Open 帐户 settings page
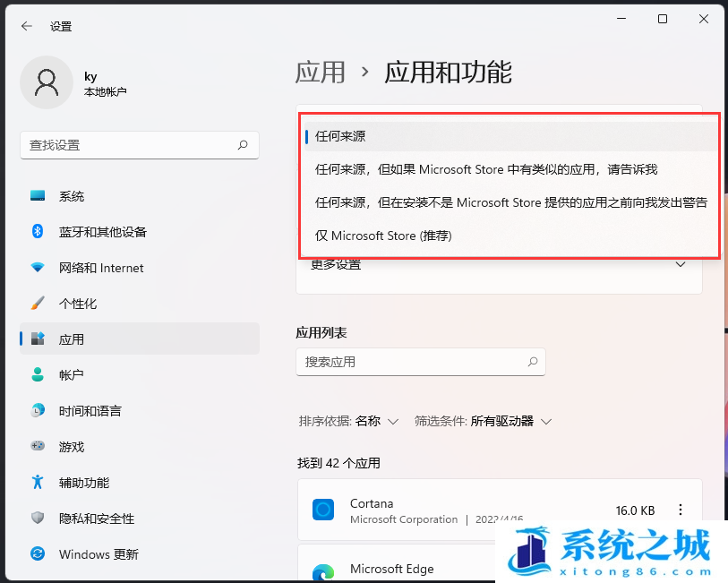728x583 pixels. point(72,375)
